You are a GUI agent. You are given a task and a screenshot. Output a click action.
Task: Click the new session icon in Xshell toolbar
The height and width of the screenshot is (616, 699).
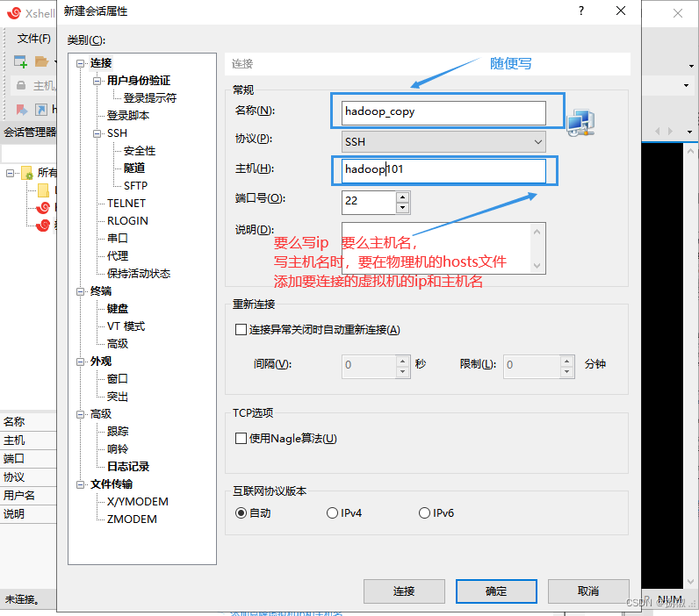[x=20, y=61]
